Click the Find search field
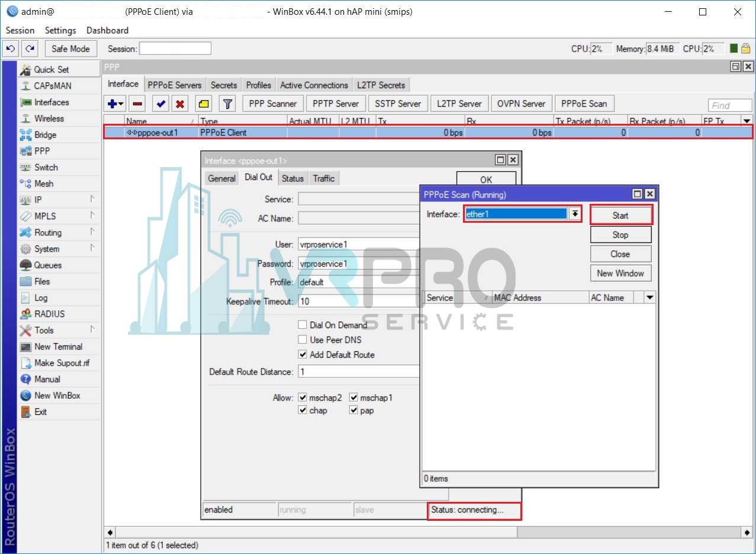 [730, 105]
